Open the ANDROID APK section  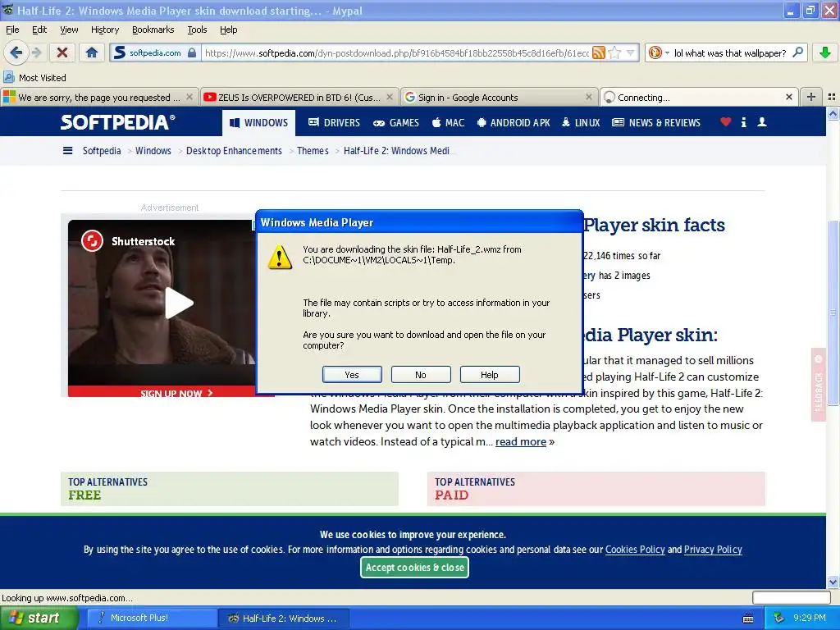point(514,123)
